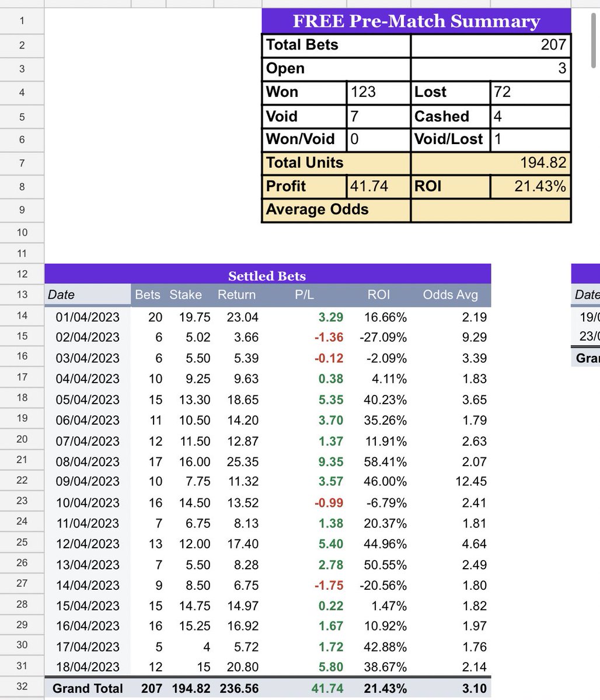Click the P/L value -1.36
Viewport: 600px width, 700px height.
tap(329, 338)
